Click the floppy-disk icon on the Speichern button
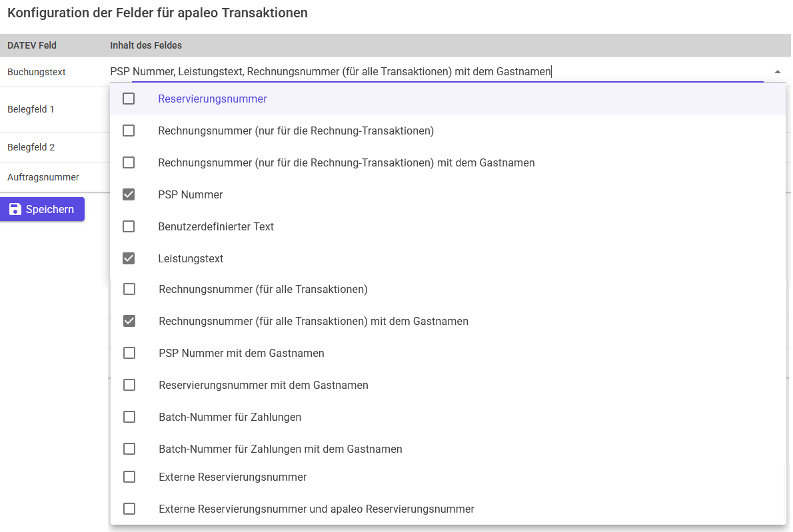This screenshot has width=793, height=532. pos(15,209)
